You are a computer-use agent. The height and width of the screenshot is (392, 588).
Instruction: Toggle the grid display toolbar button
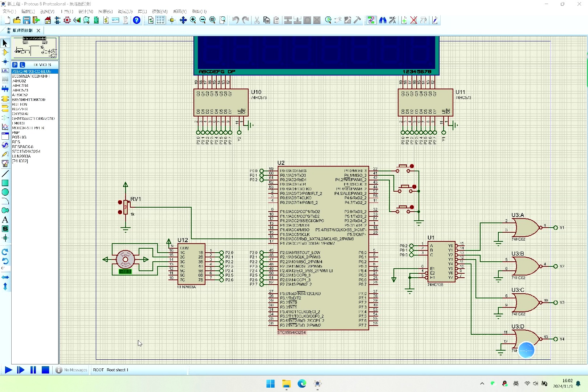(x=160, y=20)
